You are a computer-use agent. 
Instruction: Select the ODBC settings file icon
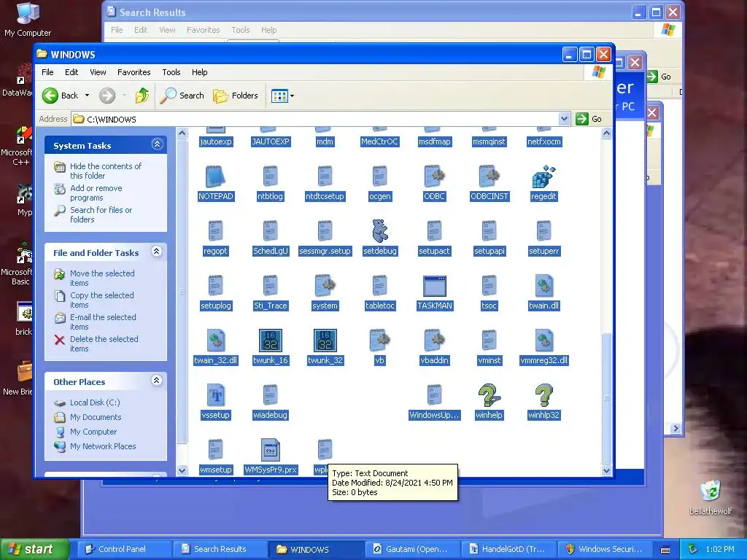435,177
